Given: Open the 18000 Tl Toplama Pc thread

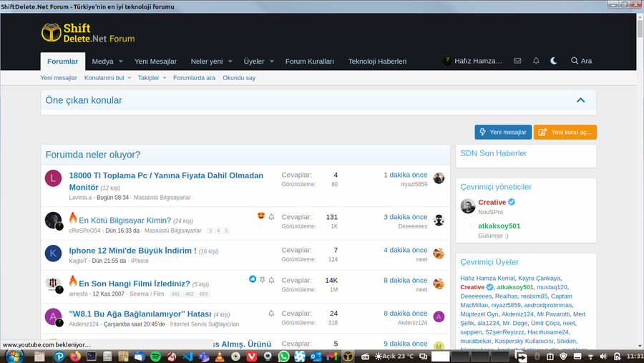Looking at the screenshot, I should tap(166, 181).
